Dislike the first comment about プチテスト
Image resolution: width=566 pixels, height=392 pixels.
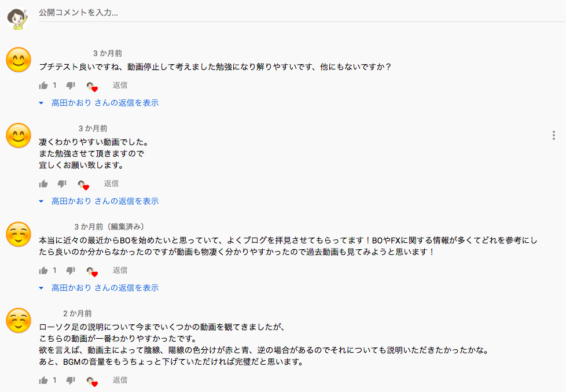(69, 85)
